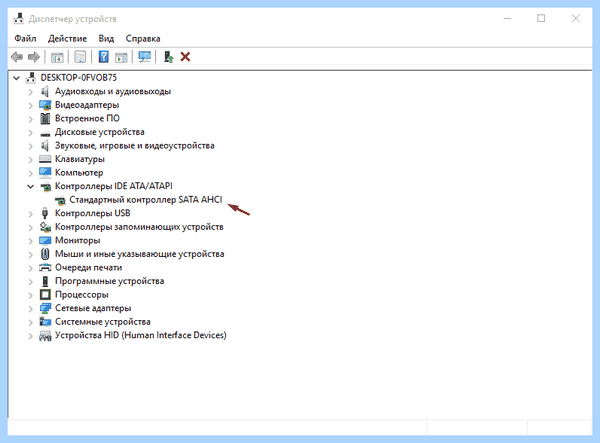The image size is (600, 443).
Task: Open the Вид menu
Action: 106,39
